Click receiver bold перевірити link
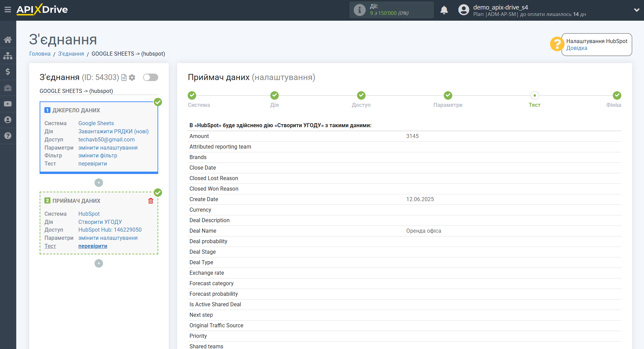The image size is (644, 349). tap(92, 246)
